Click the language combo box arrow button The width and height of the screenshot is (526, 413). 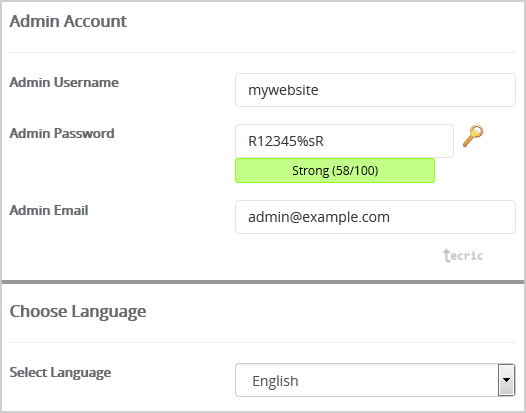tap(506, 380)
